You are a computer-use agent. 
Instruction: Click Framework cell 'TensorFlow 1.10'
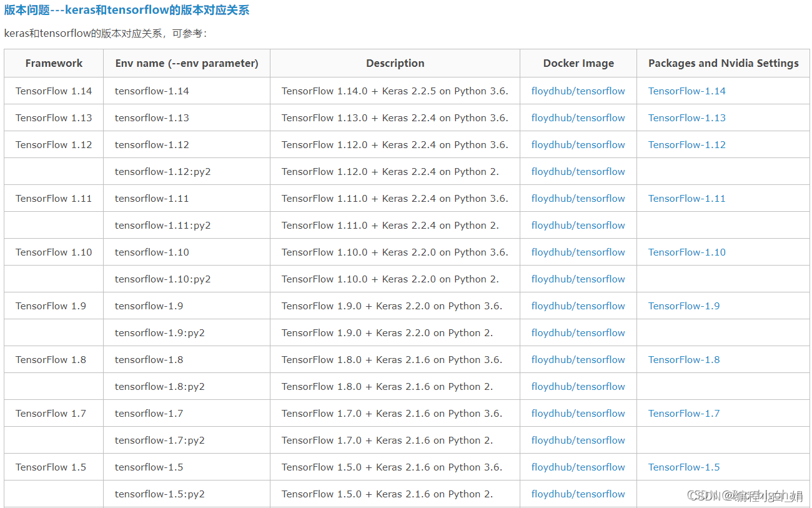tap(54, 252)
